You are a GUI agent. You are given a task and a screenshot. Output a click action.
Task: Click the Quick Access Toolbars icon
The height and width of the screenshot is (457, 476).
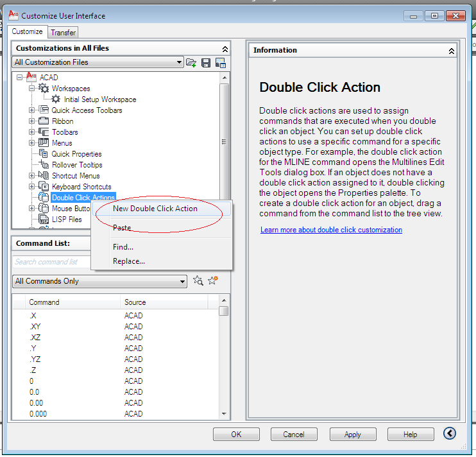[44, 110]
